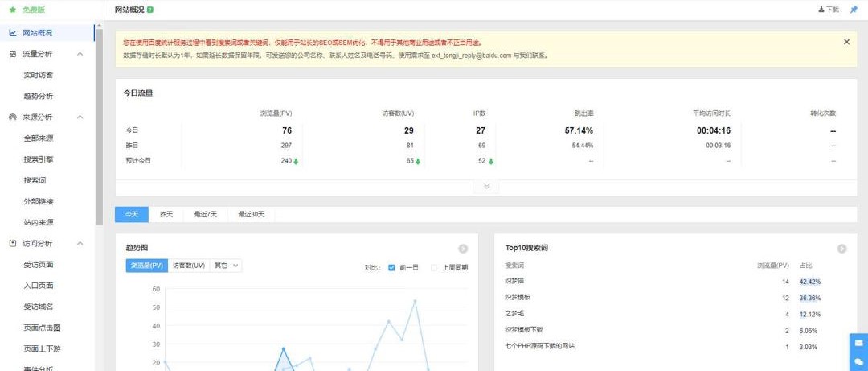Pin the page with the blue pin icon
868x371 pixels.
coord(854,10)
